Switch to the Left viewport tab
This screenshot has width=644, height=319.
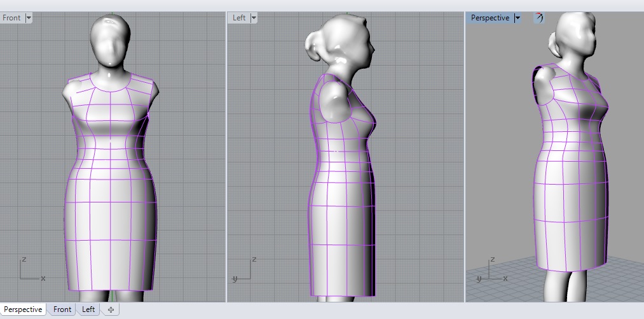pos(88,309)
